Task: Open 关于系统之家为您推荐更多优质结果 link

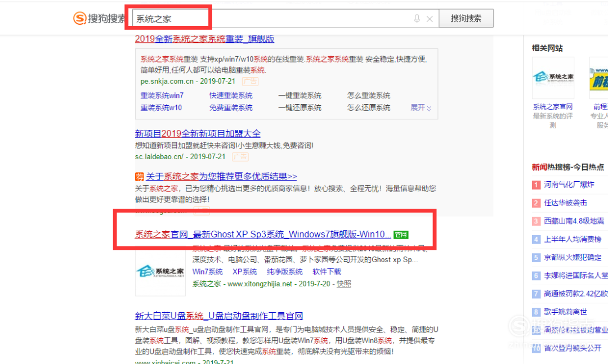Action: (x=221, y=177)
